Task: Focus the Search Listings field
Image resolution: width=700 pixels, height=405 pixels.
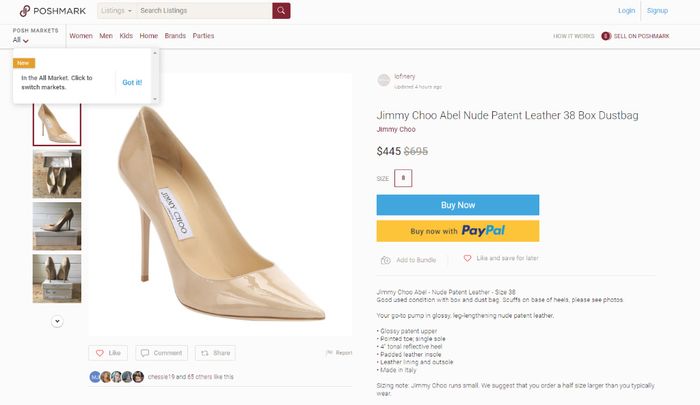Action: coord(204,11)
